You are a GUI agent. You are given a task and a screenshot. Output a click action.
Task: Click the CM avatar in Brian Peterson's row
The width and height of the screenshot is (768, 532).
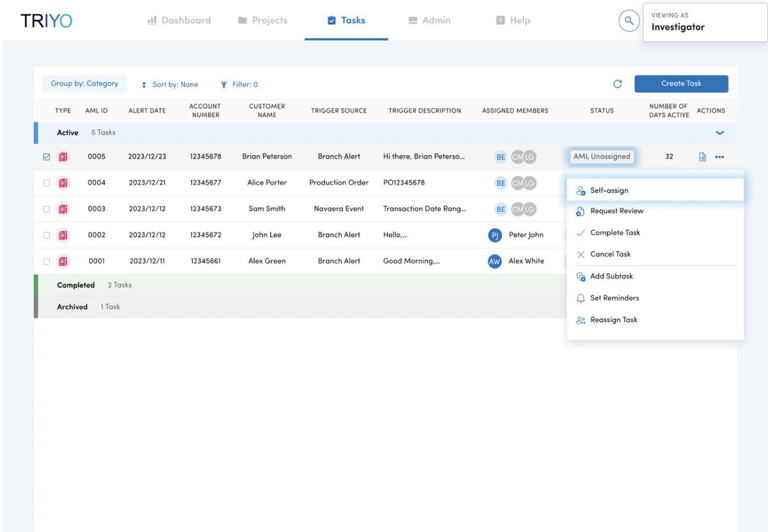click(517, 157)
